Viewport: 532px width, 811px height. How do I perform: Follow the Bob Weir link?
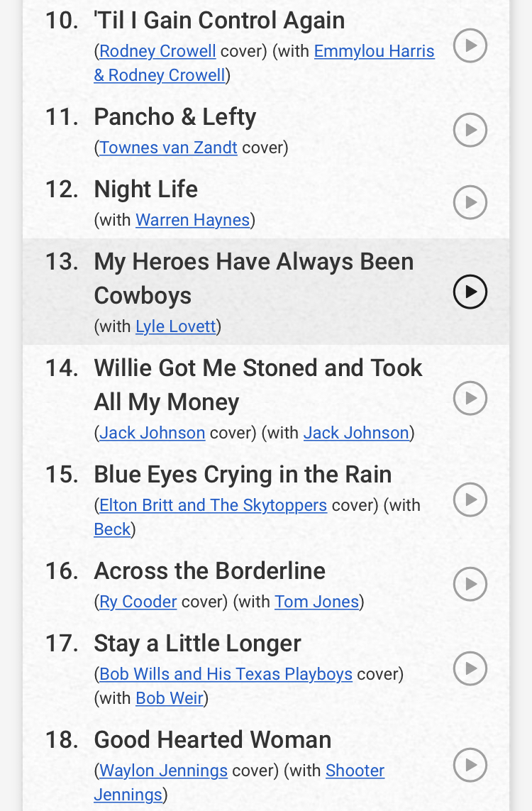click(169, 698)
